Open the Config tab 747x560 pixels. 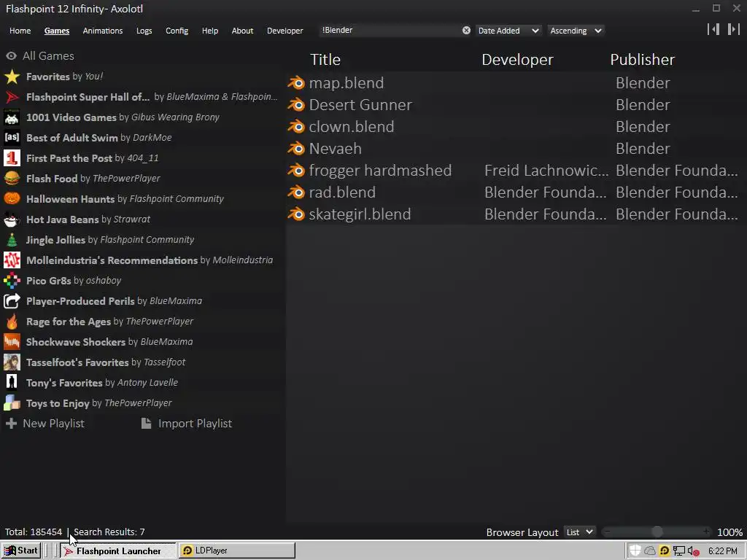click(177, 31)
